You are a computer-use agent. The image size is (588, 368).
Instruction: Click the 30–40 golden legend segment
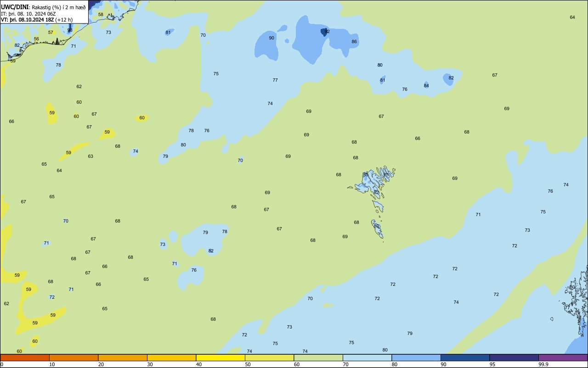click(171, 357)
